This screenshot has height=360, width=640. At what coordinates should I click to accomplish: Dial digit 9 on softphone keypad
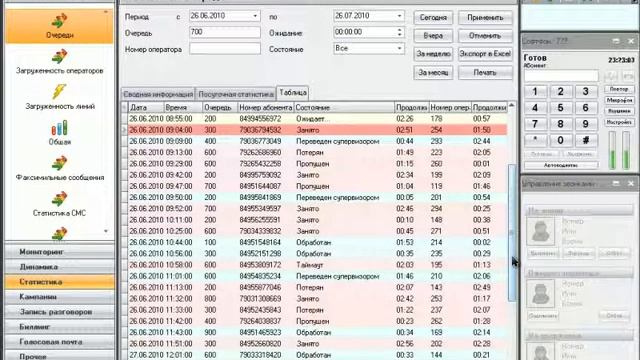(586, 124)
